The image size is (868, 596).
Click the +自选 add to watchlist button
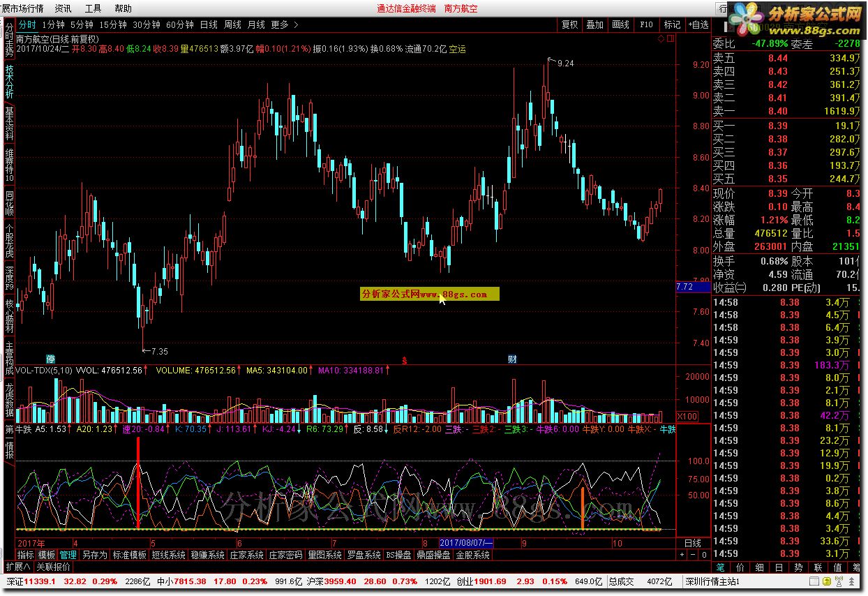[698, 24]
